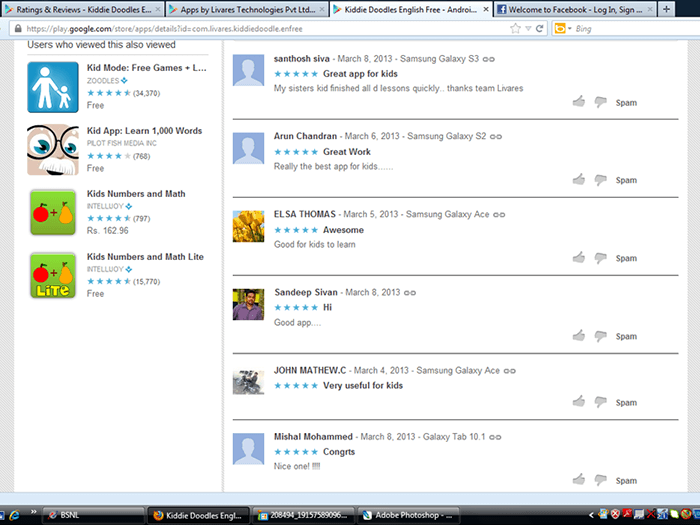This screenshot has width=700, height=525.
Task: Switch to Welcome to Facebook tab
Action: pos(575,9)
